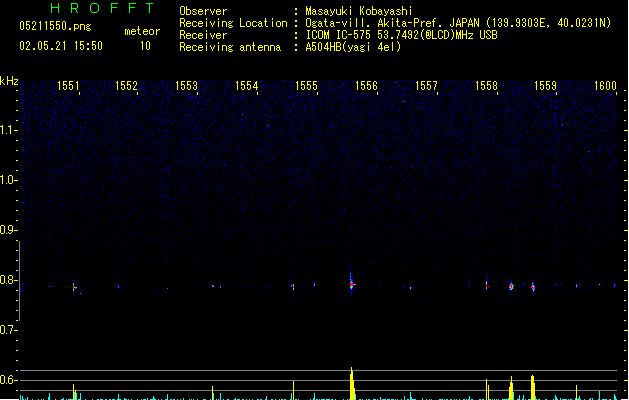Click the 0.7 kHz axis label
The image size is (629, 400).
pyautogui.click(x=8, y=330)
